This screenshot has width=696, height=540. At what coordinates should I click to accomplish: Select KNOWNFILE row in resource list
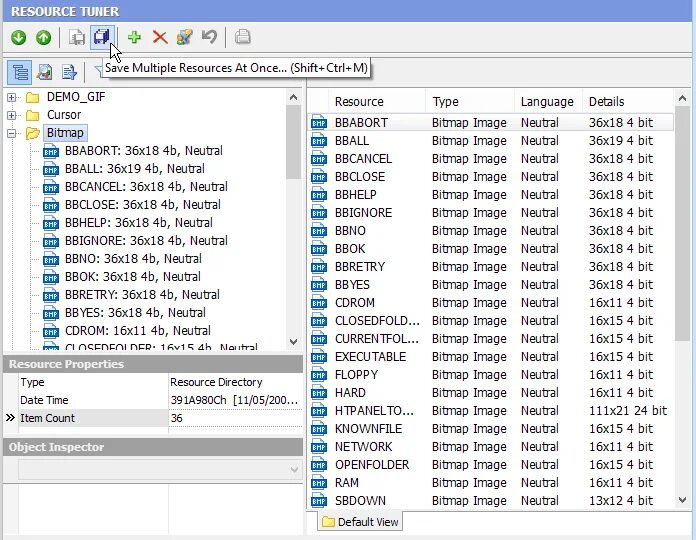point(490,429)
